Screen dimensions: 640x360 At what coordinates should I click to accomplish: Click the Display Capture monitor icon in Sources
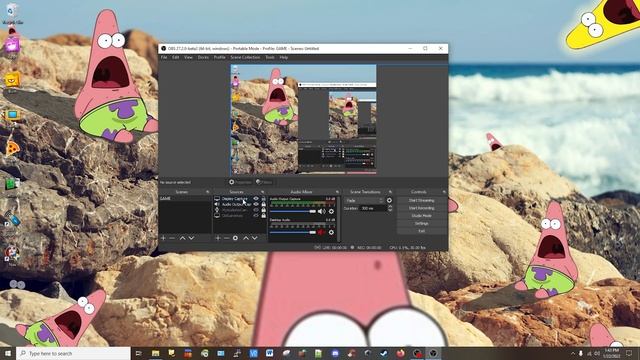(217, 199)
